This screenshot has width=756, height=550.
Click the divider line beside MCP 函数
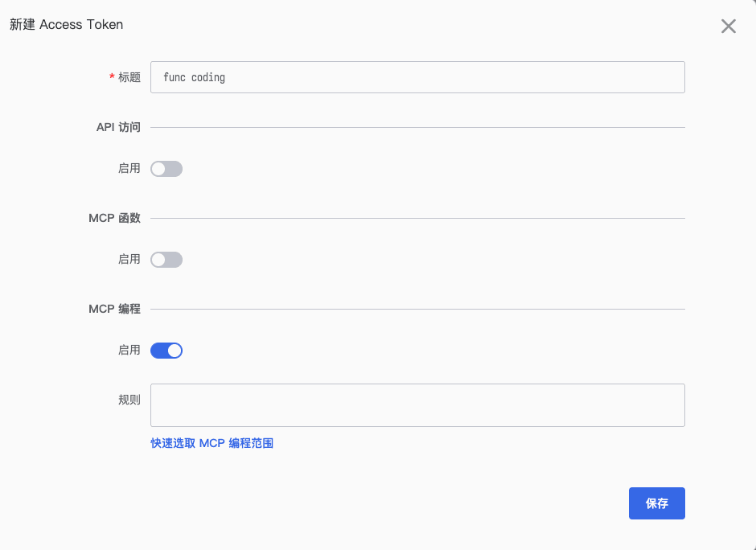click(417, 219)
